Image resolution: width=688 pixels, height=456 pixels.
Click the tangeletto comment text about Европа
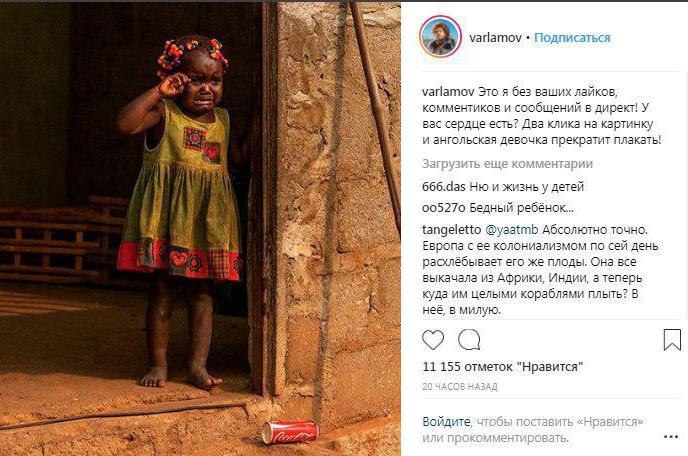point(541,269)
